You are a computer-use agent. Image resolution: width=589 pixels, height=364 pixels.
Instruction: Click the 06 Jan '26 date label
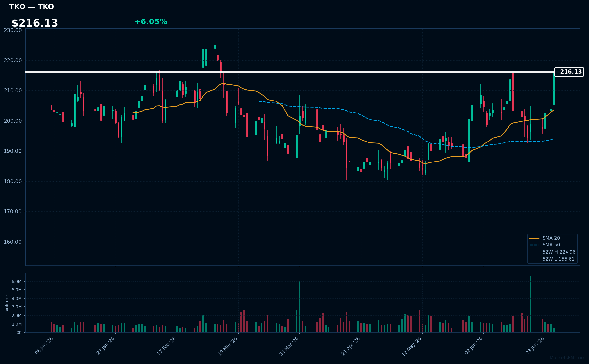pos(44,345)
